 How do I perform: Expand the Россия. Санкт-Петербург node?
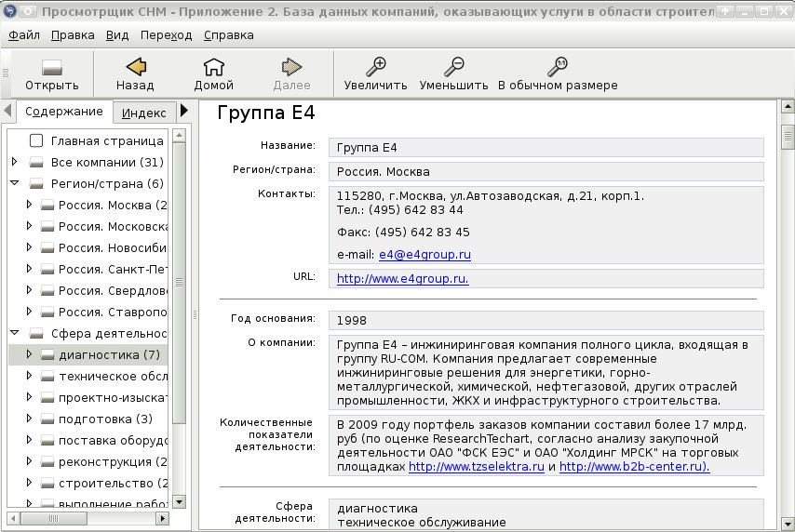[29, 269]
